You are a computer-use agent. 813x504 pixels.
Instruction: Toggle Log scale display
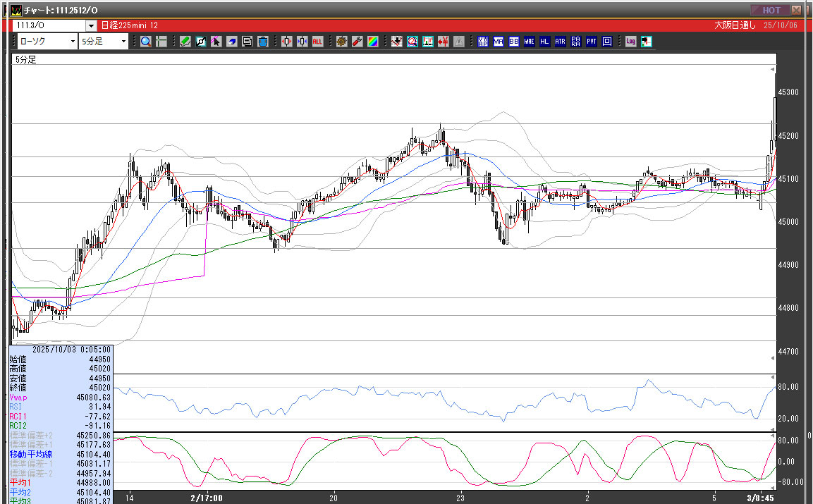click(x=630, y=42)
